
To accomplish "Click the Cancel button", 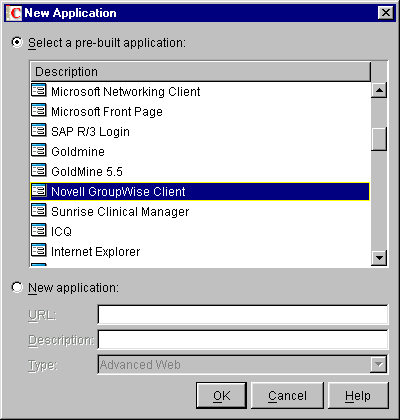I will 287,396.
